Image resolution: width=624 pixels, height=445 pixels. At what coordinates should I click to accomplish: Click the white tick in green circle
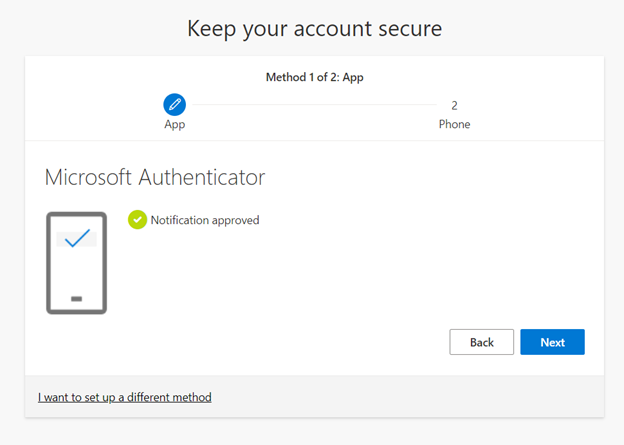(137, 220)
